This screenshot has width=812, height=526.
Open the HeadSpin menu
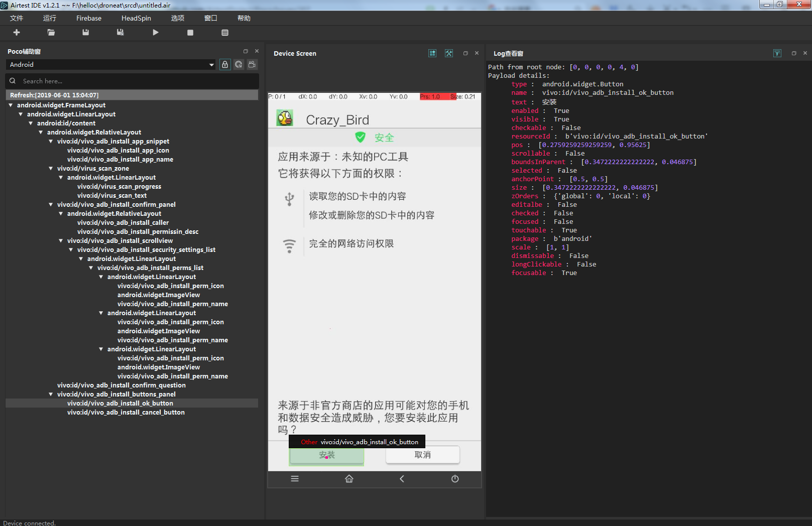pyautogui.click(x=136, y=18)
